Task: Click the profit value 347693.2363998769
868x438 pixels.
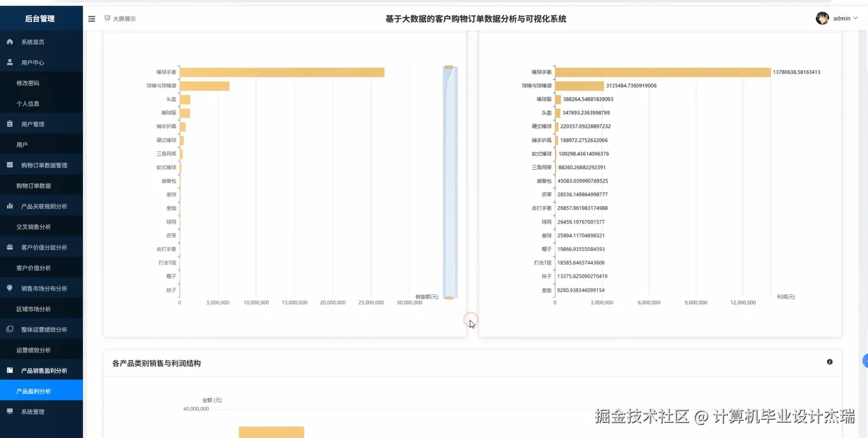Action: pos(586,113)
